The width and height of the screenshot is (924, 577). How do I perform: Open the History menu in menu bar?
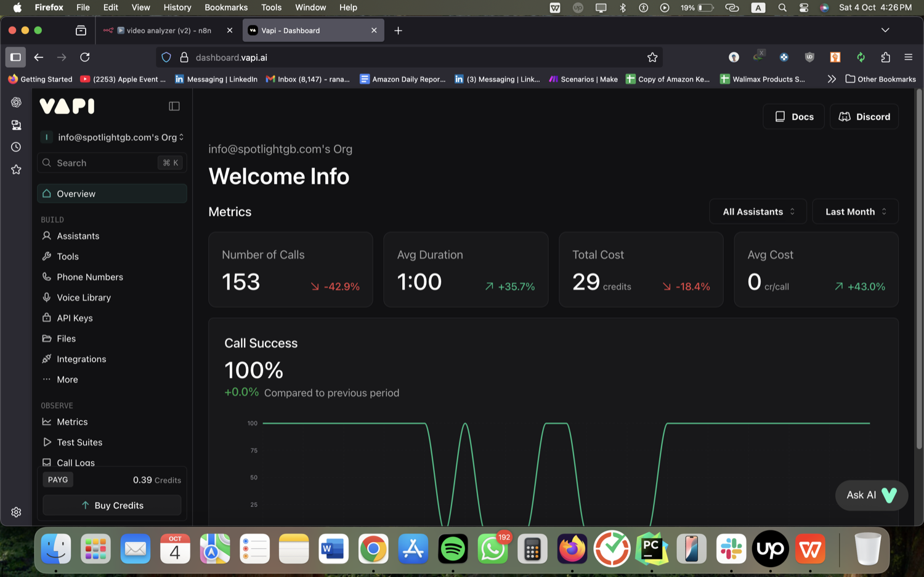(x=177, y=7)
